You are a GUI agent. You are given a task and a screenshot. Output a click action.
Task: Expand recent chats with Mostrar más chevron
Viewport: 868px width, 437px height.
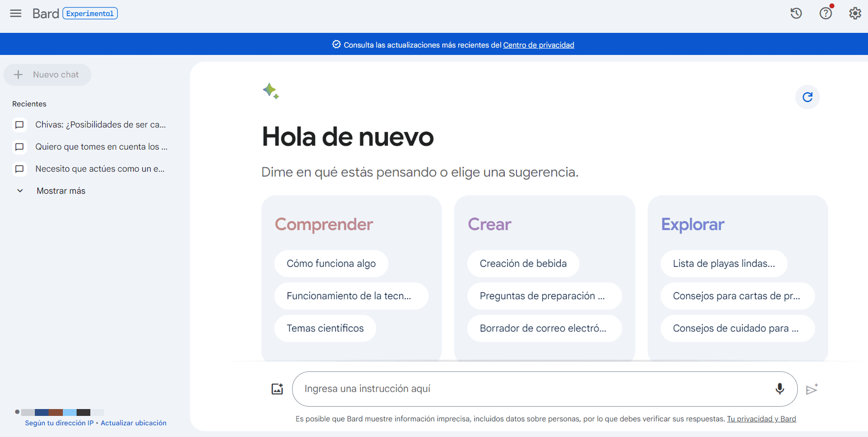[x=20, y=191]
